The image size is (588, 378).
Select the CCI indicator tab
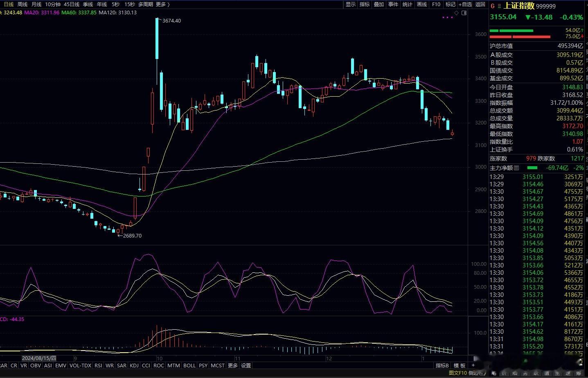(x=146, y=365)
